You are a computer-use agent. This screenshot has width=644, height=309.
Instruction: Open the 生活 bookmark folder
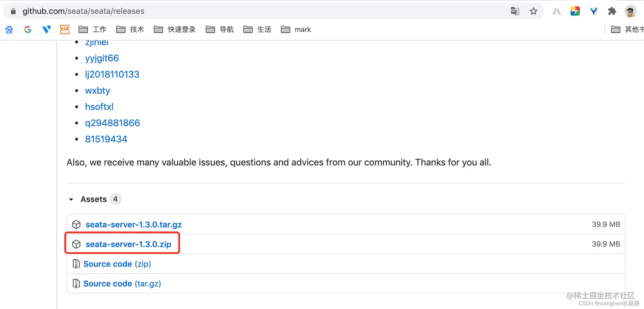pos(257,29)
